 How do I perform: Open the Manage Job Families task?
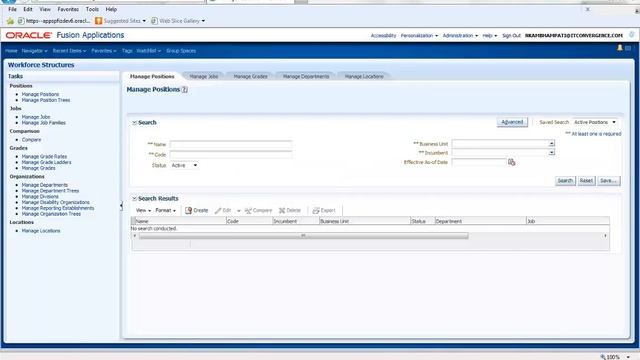pyautogui.click(x=44, y=123)
